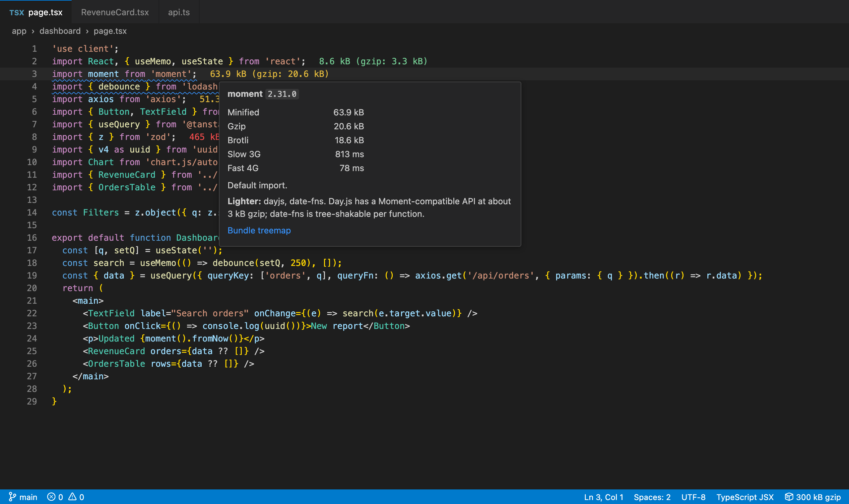Image resolution: width=849 pixels, height=504 pixels.
Task: Click the 'dashboard' breadcrumb segment
Action: 60,31
